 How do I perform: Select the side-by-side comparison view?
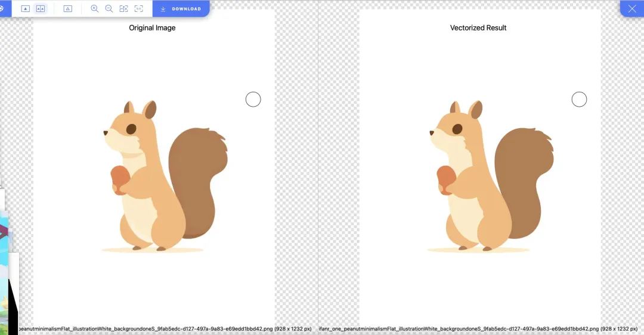41,9
